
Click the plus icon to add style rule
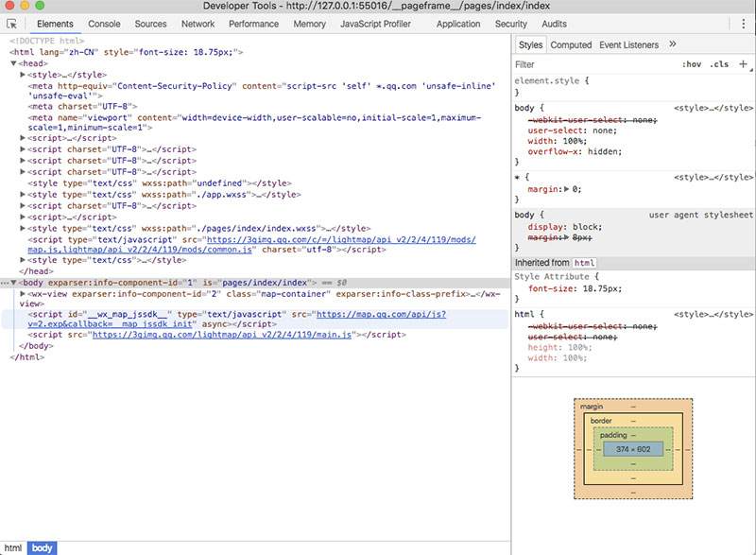pyautogui.click(x=743, y=64)
